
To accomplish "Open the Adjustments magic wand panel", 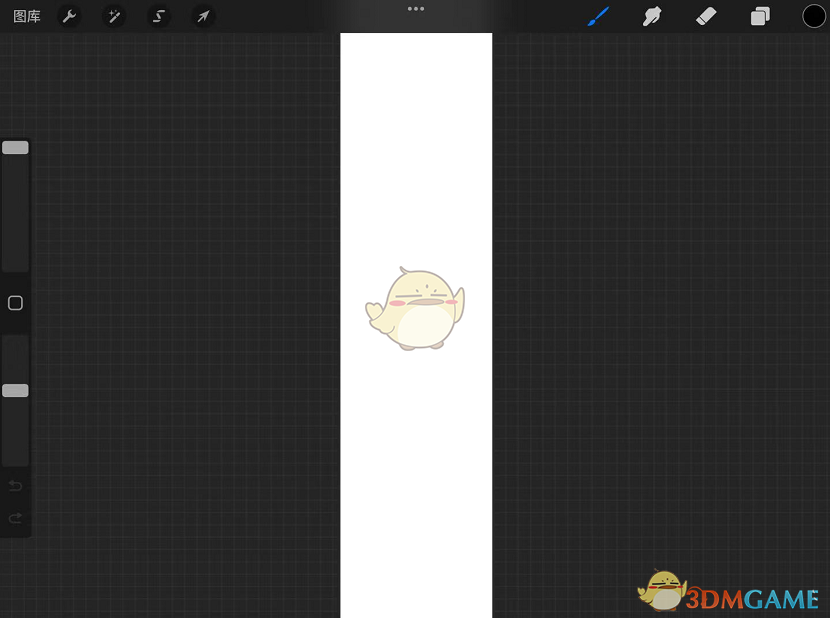I will 114,16.
